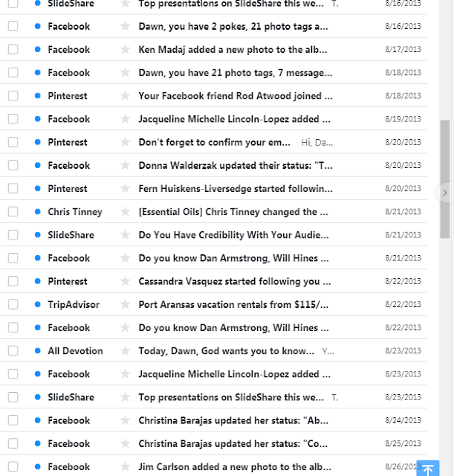Viewport: 454px width, 476px height.
Task: Jump to top with the blue arrow button
Action: [427, 469]
